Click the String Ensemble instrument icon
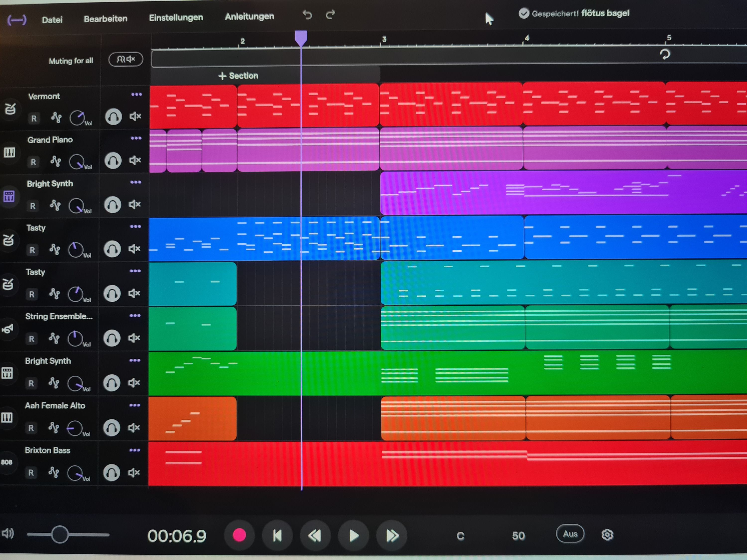This screenshot has width=747, height=560. click(x=9, y=329)
